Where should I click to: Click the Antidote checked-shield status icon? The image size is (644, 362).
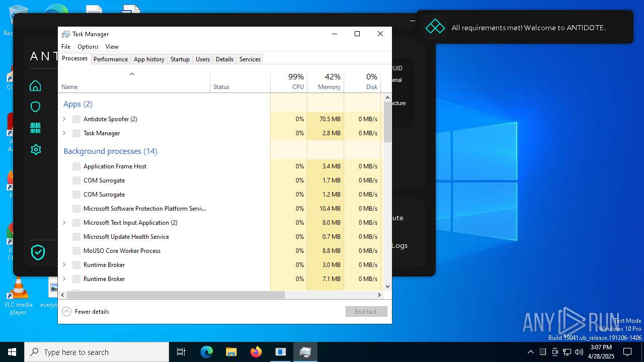pyautogui.click(x=38, y=252)
